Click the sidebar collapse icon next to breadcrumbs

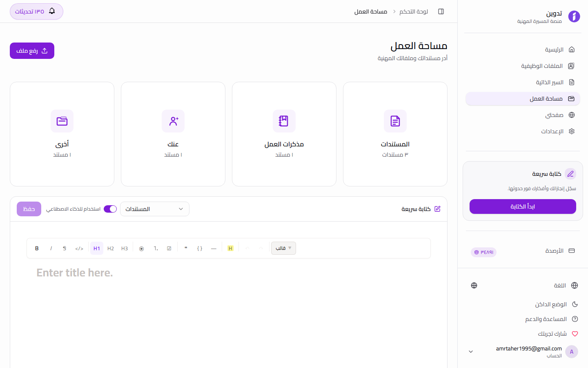tap(441, 11)
